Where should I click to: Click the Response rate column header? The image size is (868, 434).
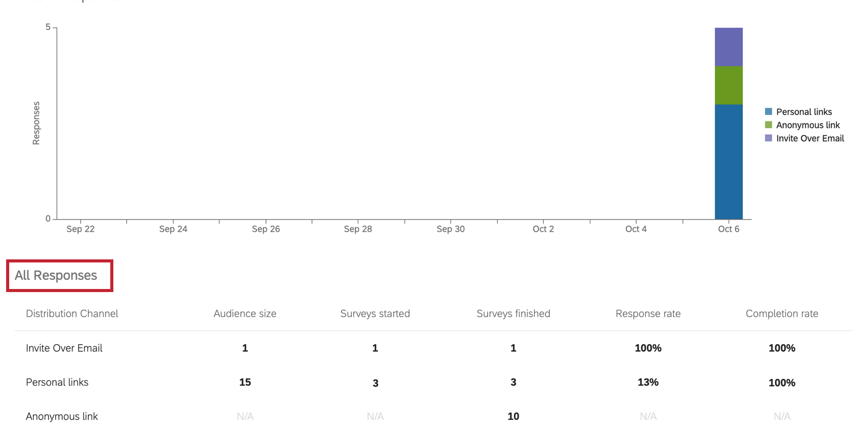pos(648,314)
